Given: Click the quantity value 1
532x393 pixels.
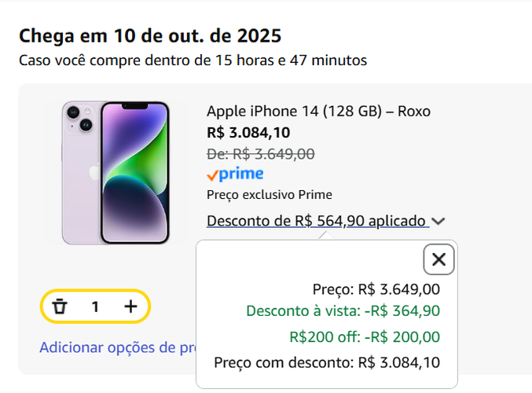Looking at the screenshot, I should coord(95,307).
